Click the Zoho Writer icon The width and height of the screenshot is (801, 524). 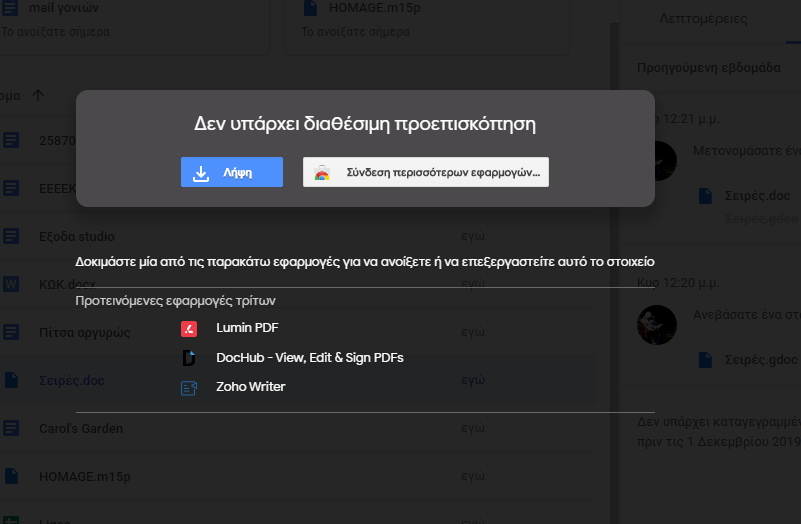(x=189, y=388)
